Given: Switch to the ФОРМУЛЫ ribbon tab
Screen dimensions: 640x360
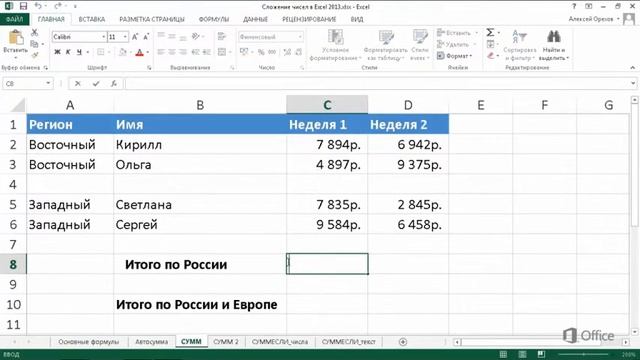Looking at the screenshot, I should click(214, 19).
